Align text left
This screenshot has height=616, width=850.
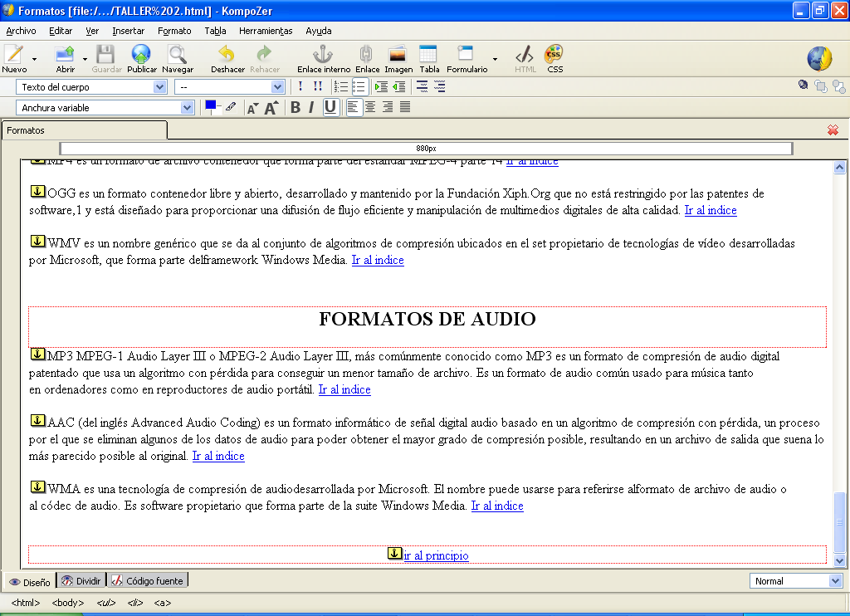pyautogui.click(x=354, y=107)
